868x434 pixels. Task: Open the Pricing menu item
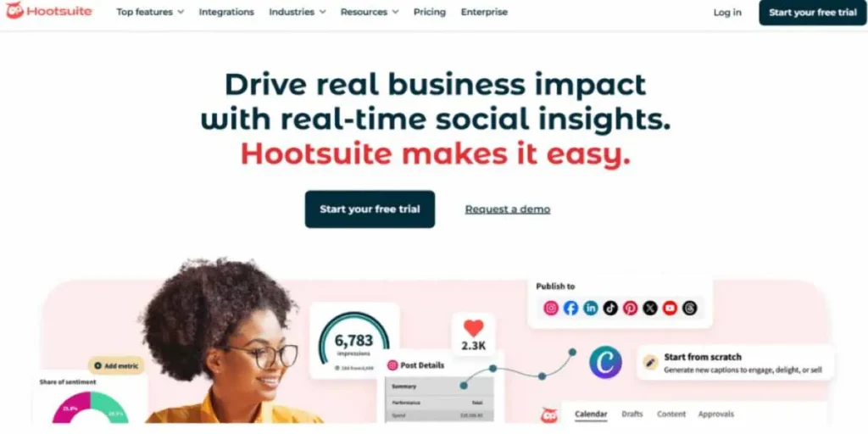pyautogui.click(x=430, y=12)
